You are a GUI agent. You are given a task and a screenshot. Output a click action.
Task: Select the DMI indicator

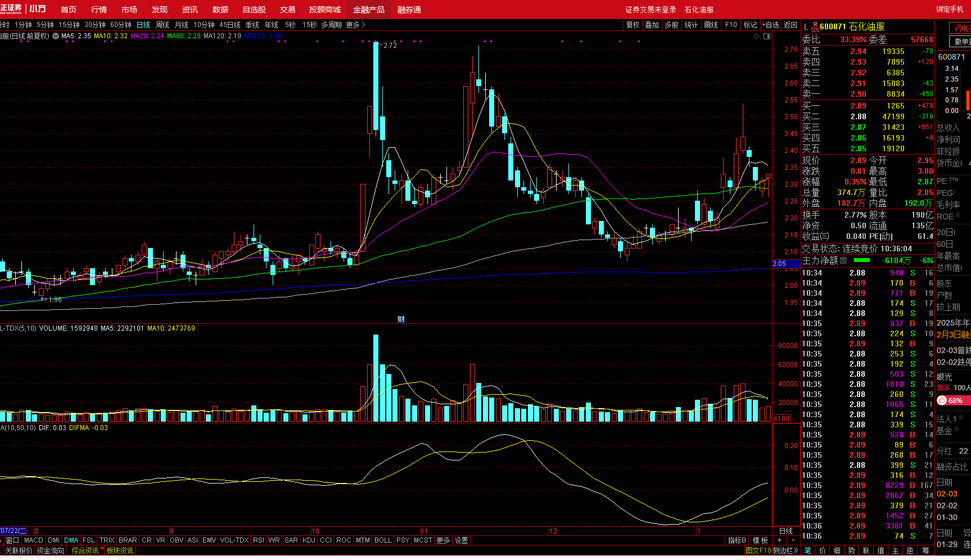click(54, 540)
